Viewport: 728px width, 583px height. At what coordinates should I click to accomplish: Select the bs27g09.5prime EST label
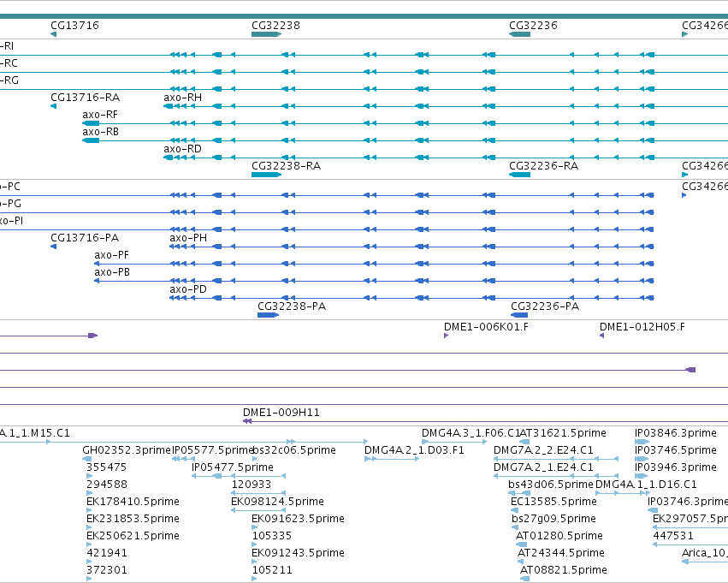553,520
